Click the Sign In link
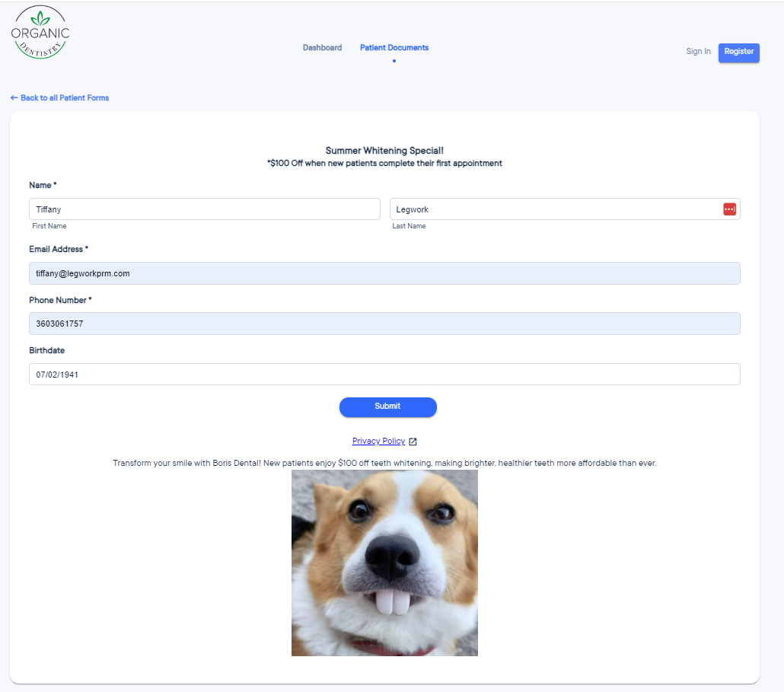Viewport: 784px width, 692px height. (698, 51)
